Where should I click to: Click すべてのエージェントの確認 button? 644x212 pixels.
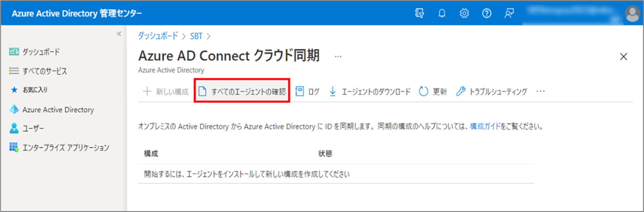click(242, 91)
